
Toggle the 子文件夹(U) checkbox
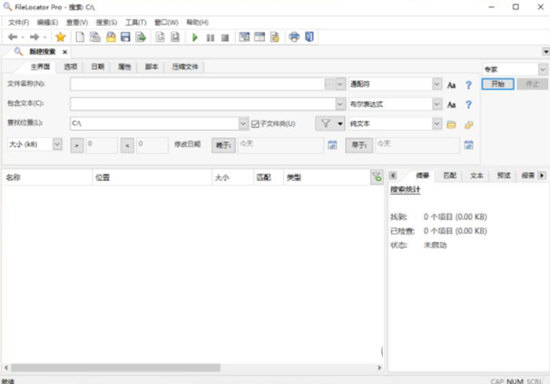(255, 124)
